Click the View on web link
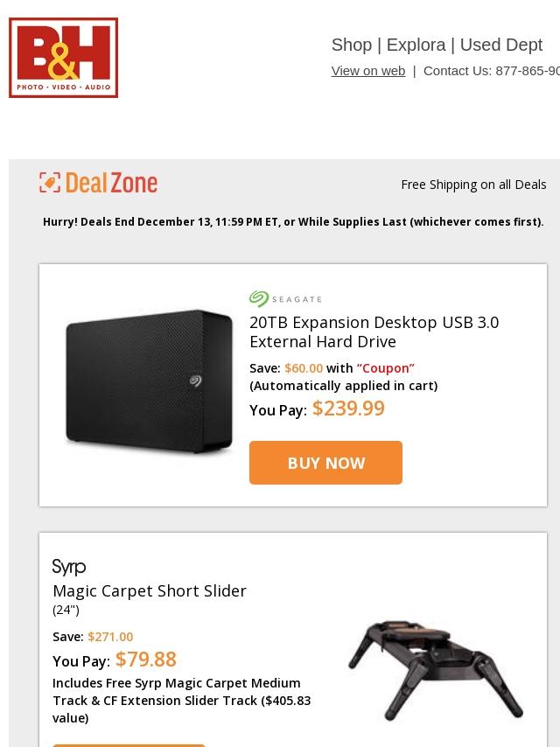 click(x=367, y=71)
